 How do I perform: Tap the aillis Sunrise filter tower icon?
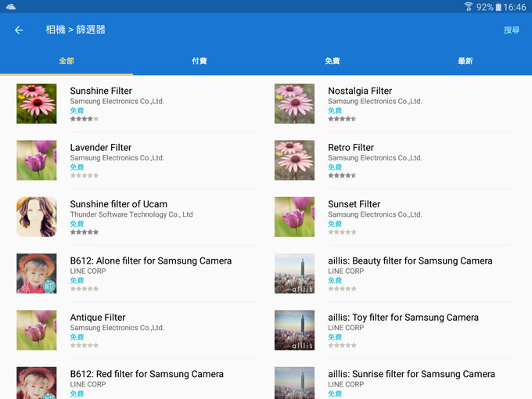[x=294, y=383]
